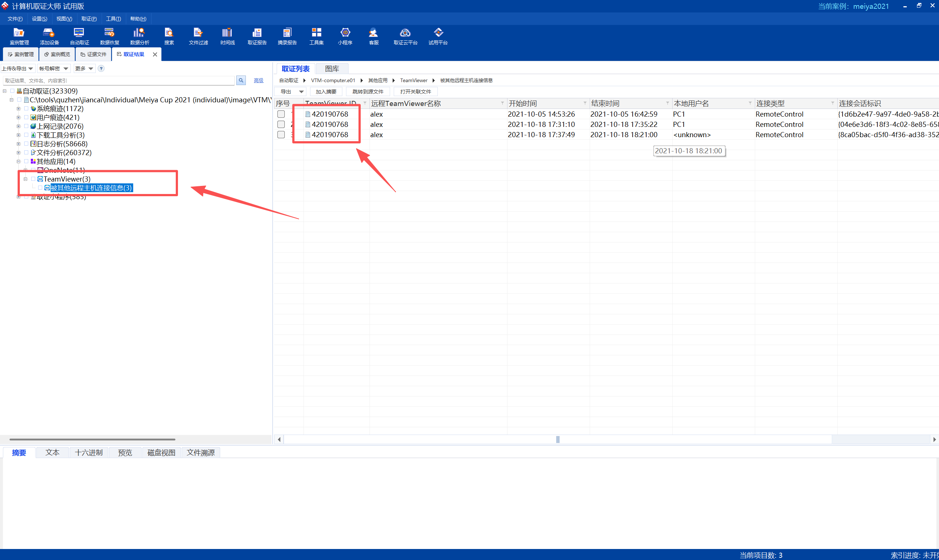Click the horizontal scrollbar thumb under table
This screenshot has height=560, width=939.
tap(558, 440)
